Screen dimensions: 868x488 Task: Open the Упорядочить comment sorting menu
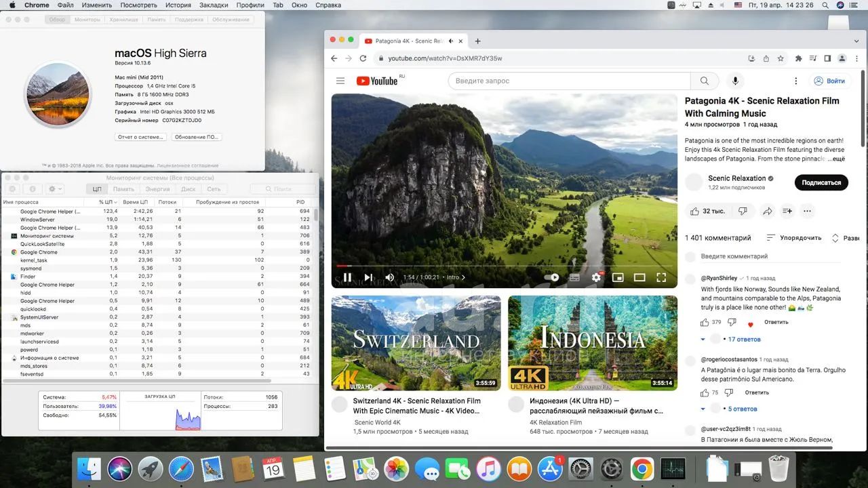[x=793, y=238]
